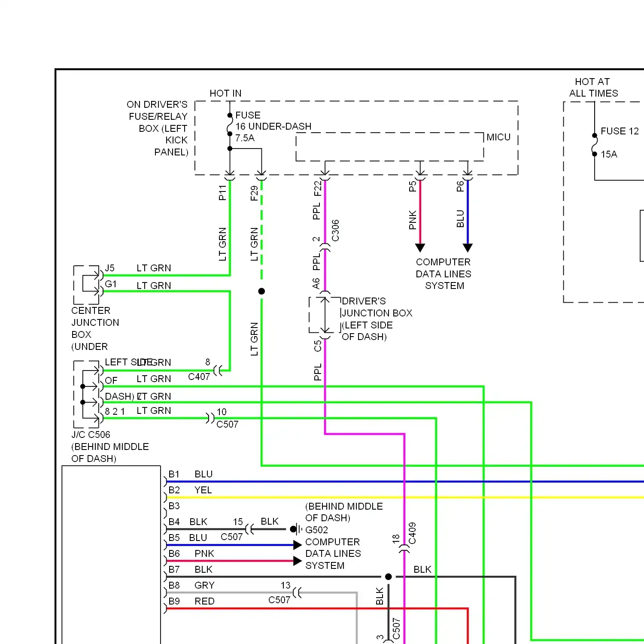Click the A6 pin label
This screenshot has height=644, width=644.
(316, 283)
